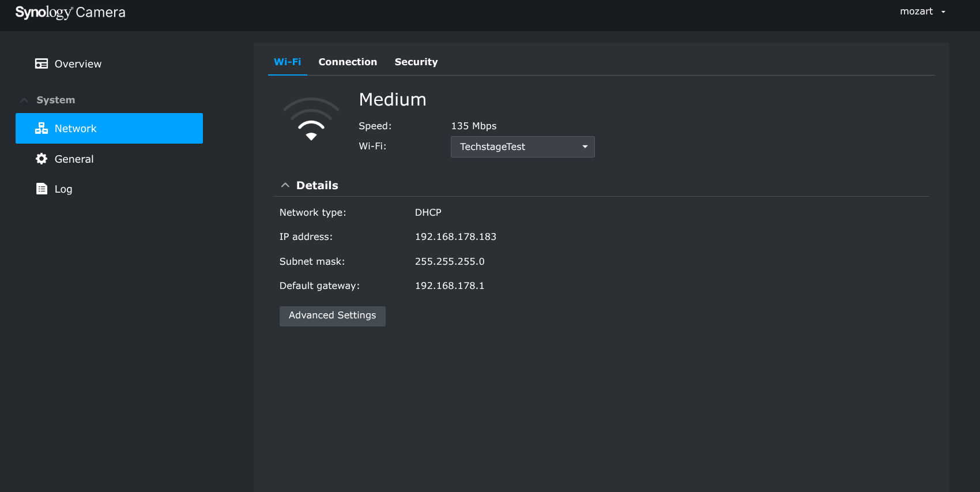Select the Wi-Fi tab

(287, 62)
